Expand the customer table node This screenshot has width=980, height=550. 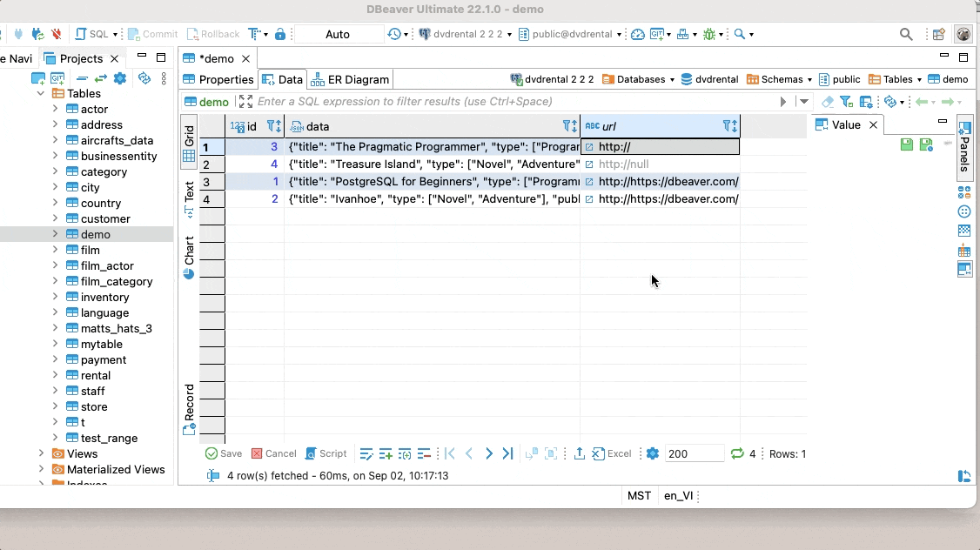(x=55, y=218)
